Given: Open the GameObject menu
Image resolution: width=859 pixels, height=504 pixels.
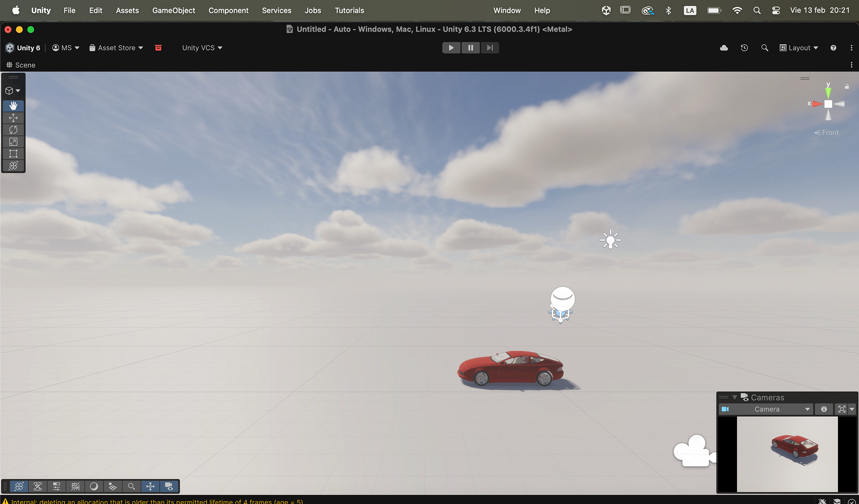Looking at the screenshot, I should pyautogui.click(x=174, y=10).
